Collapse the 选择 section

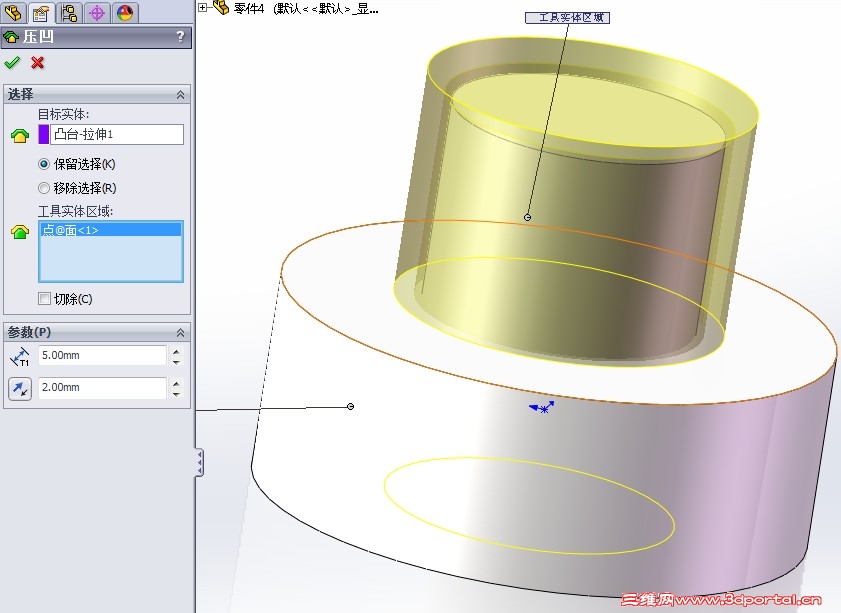tap(181, 95)
